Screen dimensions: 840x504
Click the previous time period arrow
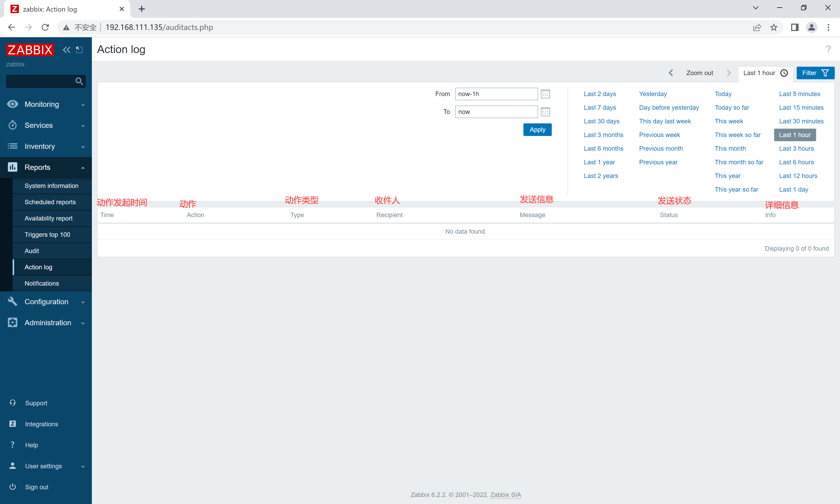click(671, 73)
